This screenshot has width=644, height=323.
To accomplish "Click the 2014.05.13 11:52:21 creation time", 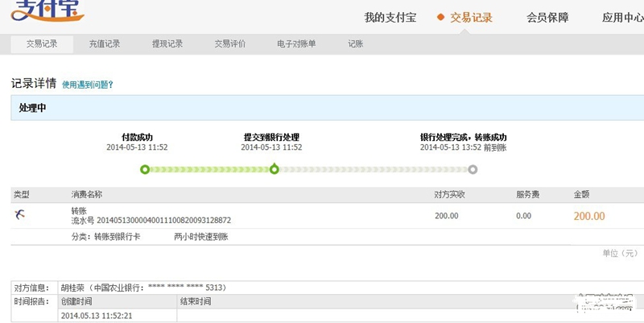I will pos(97,316).
